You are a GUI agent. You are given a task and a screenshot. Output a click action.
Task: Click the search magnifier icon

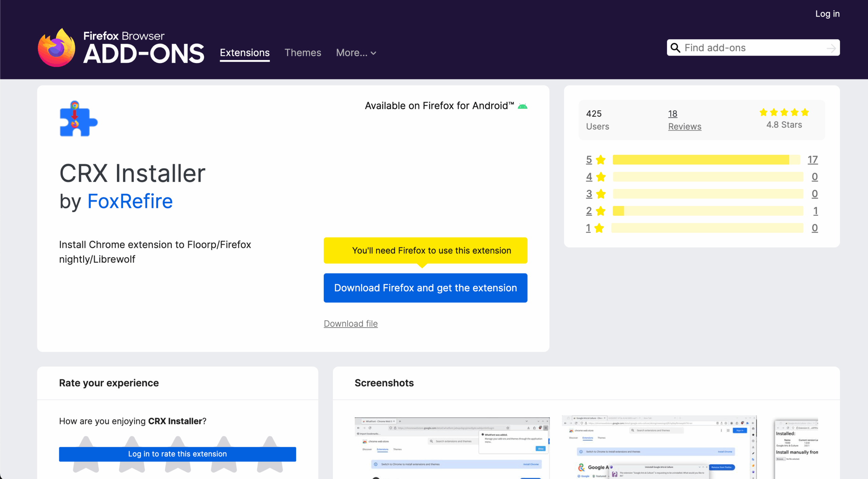675,48
